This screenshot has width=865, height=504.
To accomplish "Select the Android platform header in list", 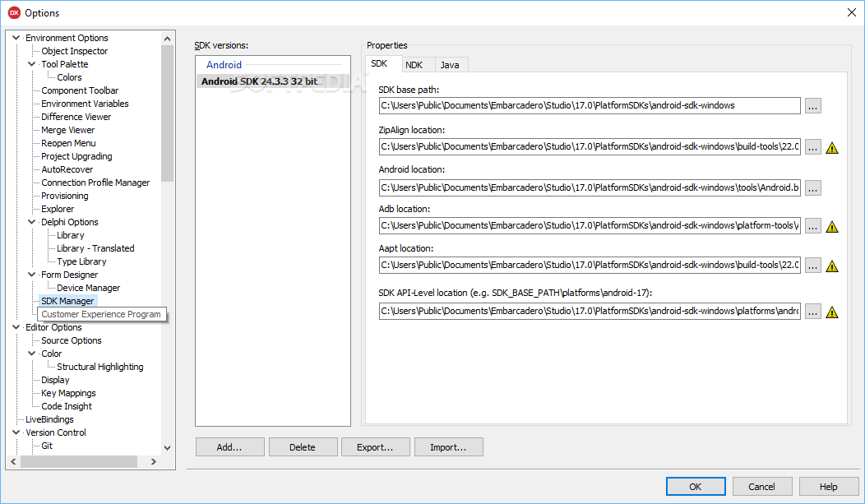I will tap(224, 64).
